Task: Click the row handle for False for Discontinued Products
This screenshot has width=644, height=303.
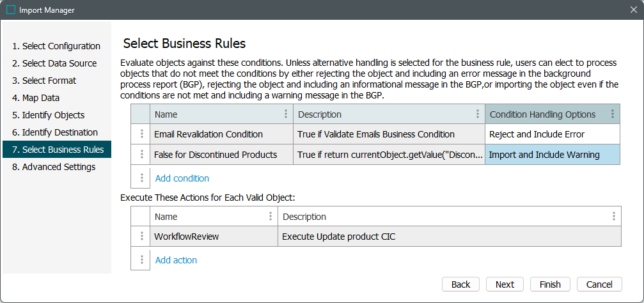Action: click(x=141, y=154)
